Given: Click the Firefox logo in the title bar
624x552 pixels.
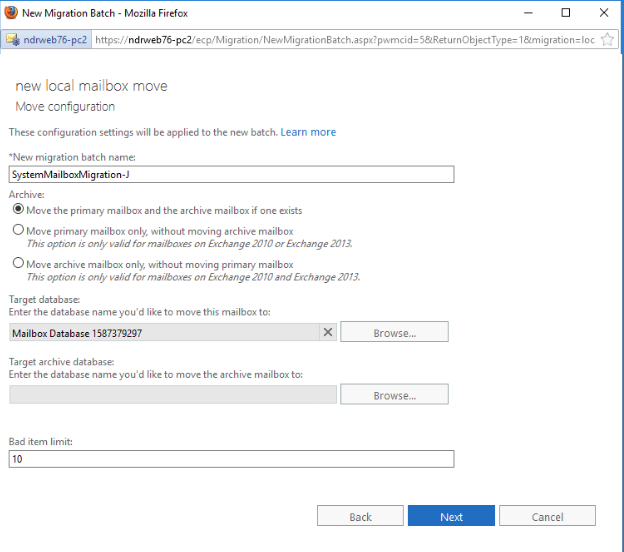Looking at the screenshot, I should pos(11,12).
